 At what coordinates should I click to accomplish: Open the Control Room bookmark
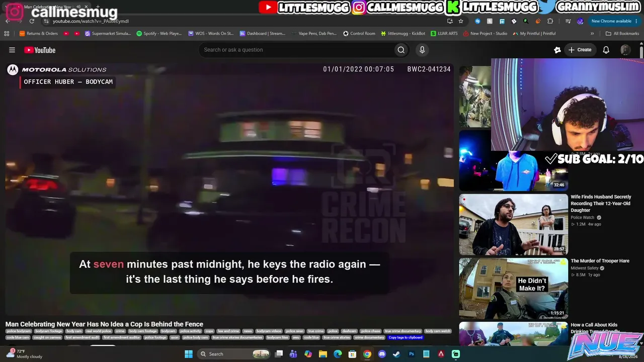pyautogui.click(x=359, y=34)
